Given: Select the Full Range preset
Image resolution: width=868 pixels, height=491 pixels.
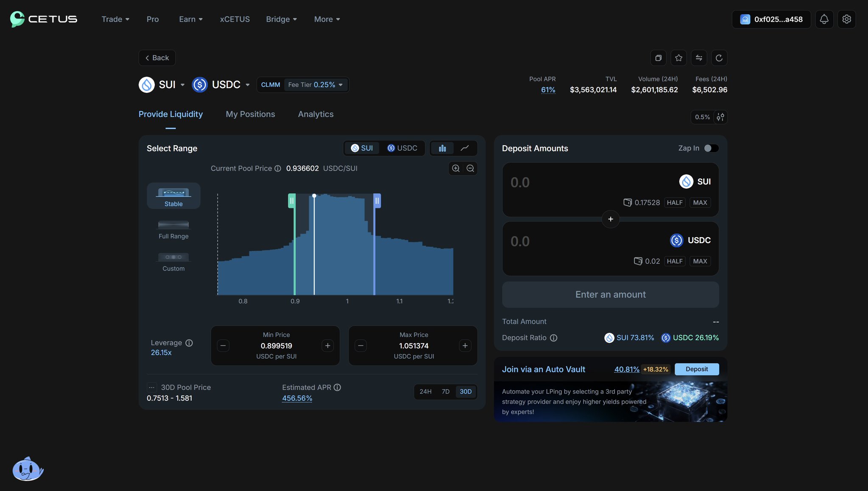Looking at the screenshot, I should [173, 229].
